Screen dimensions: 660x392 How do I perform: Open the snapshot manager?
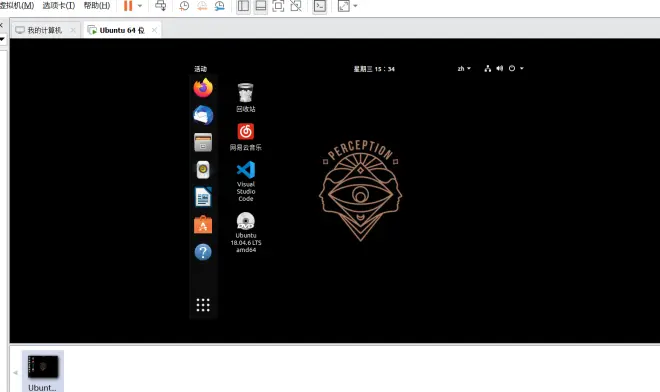tap(220, 6)
